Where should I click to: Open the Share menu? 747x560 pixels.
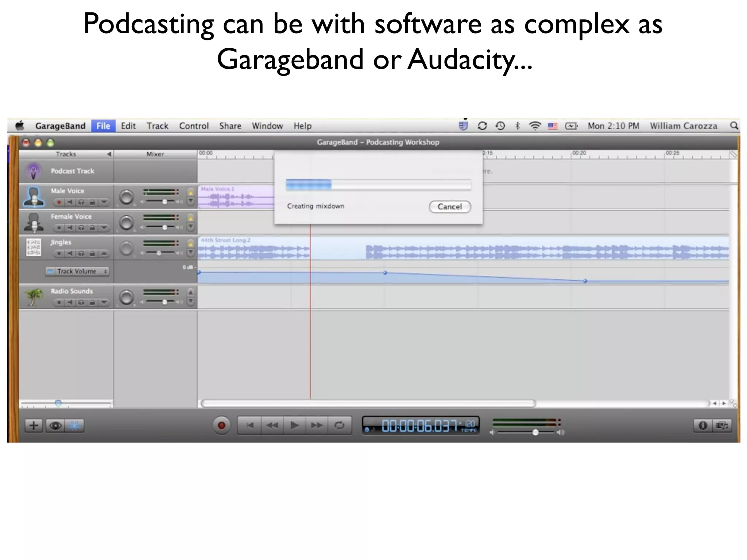(x=230, y=126)
